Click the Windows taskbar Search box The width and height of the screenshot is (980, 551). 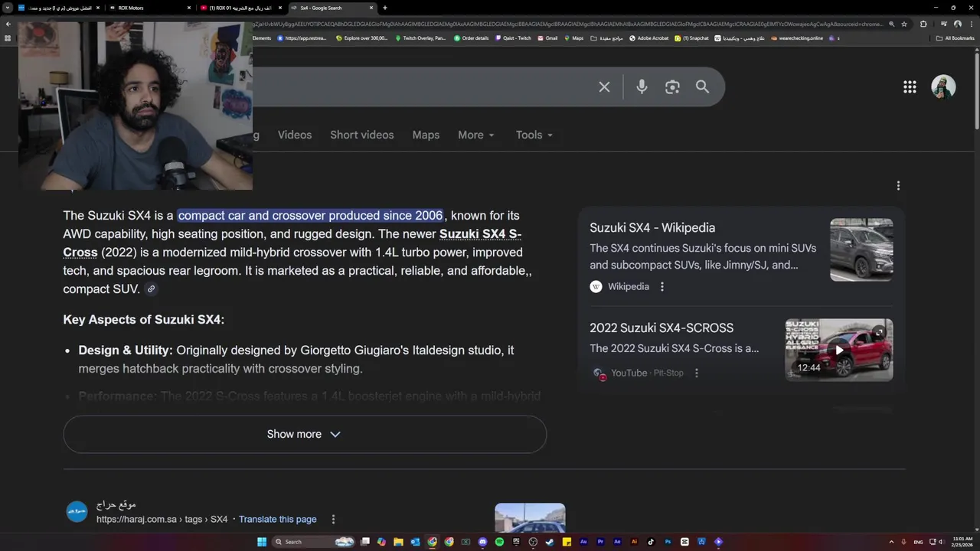pyautogui.click(x=314, y=542)
